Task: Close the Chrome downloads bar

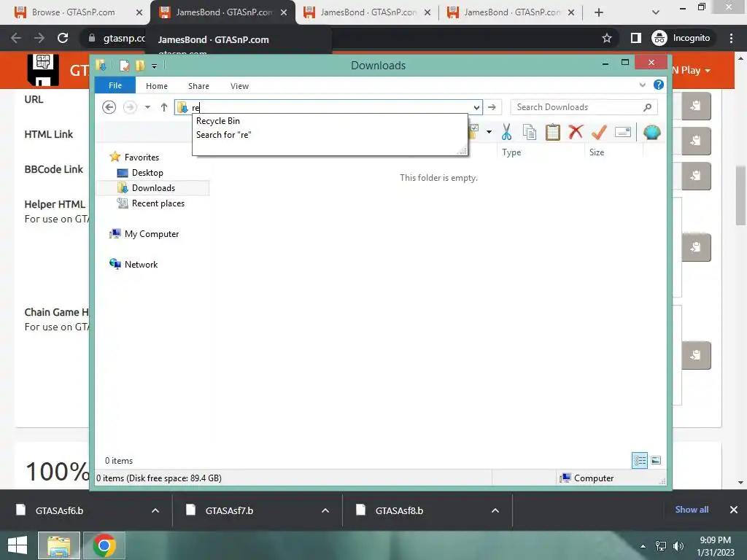Action: point(734,510)
